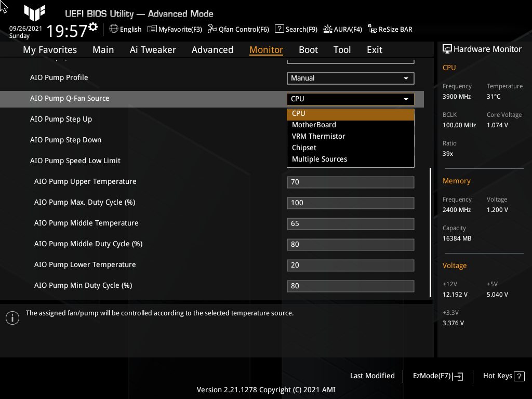532x399 pixels.
Task: Click the AIO Pump Upper Temperature field
Action: 350,182
